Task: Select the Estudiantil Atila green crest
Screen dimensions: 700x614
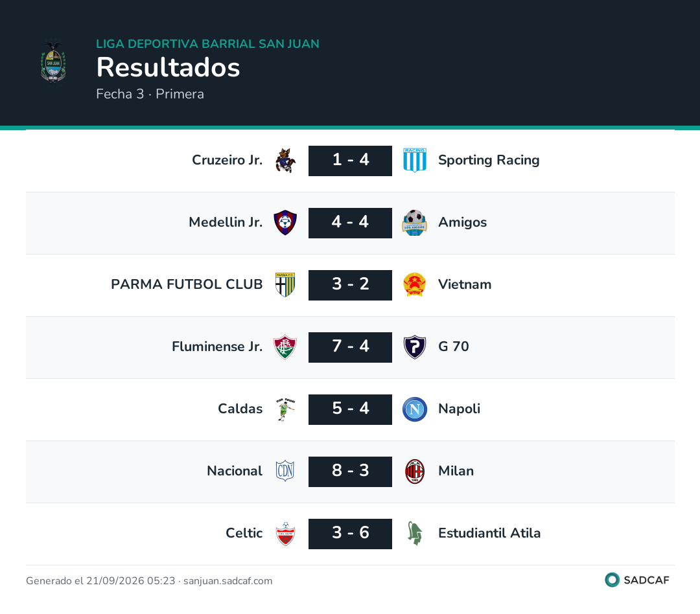Action: (x=415, y=534)
